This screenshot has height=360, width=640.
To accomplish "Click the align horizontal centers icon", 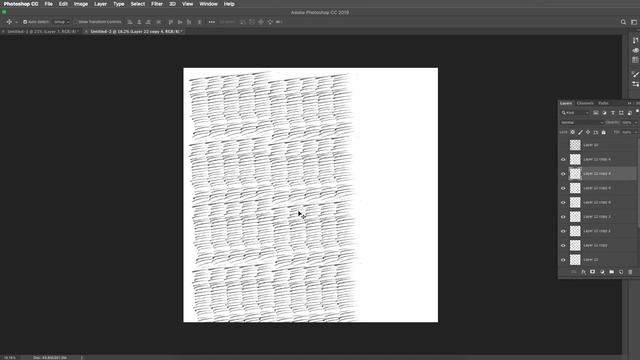I will (139, 22).
